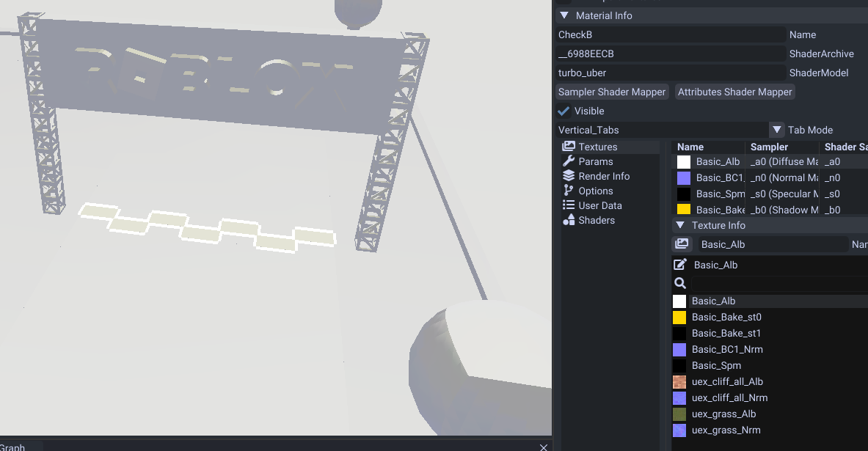
Task: Open the Tab Mode dropdown arrow
Action: [x=777, y=130]
